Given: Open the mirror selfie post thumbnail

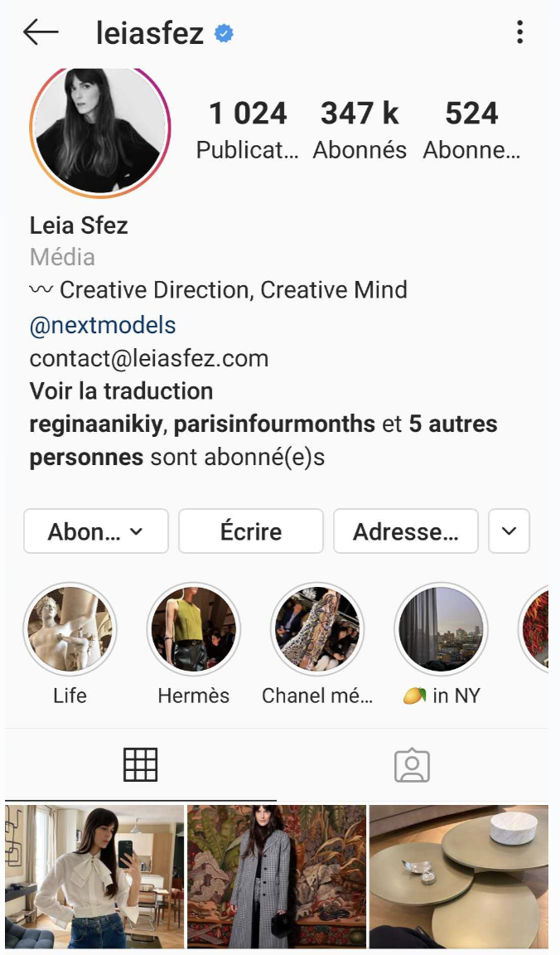Looking at the screenshot, I should tap(94, 877).
